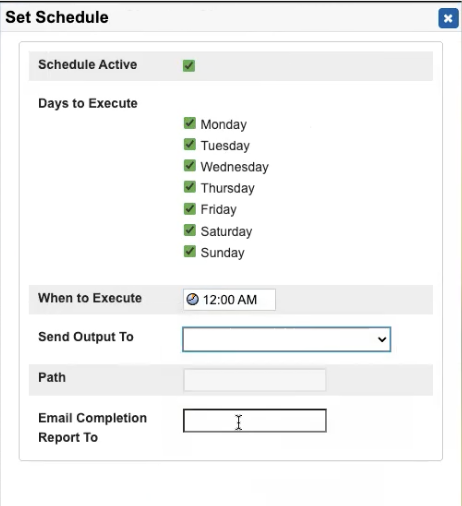The height and width of the screenshot is (506, 462).
Task: Click the grayed-out Path text box
Action: pos(255,380)
